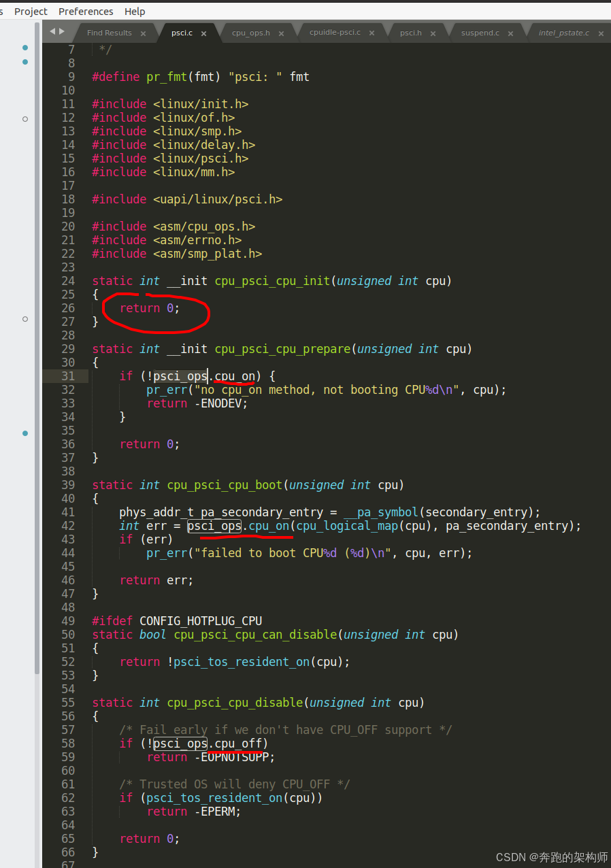Click the pa_secondary_entry declaration on line 41
The height and width of the screenshot is (868, 611).
pos(330,512)
